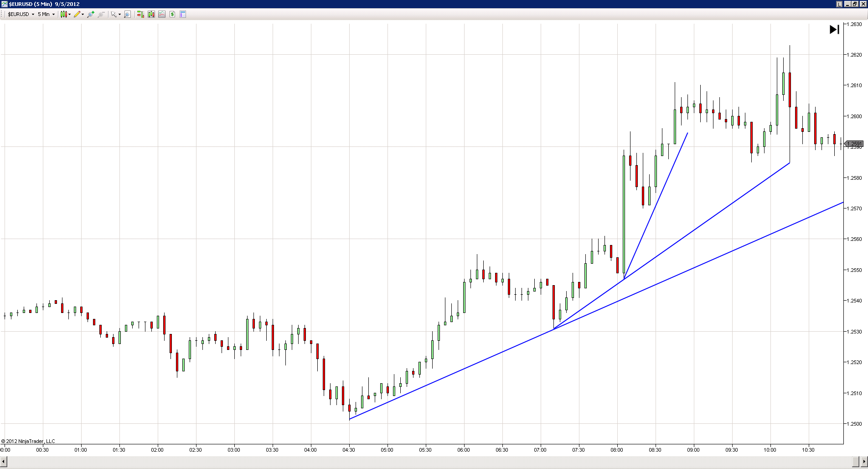Click the 01:00 time axis label
The image size is (868, 469).
(81, 450)
